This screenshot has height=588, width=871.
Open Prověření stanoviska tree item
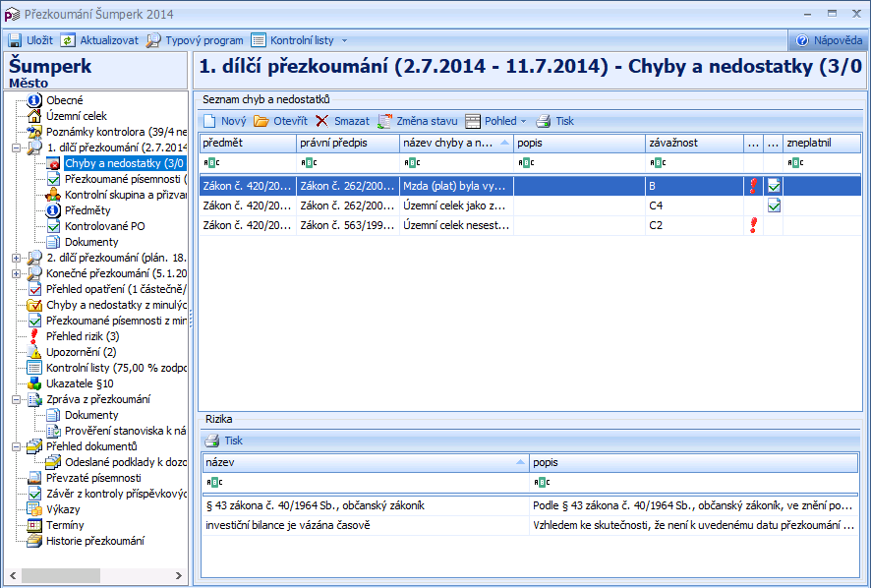[125, 431]
